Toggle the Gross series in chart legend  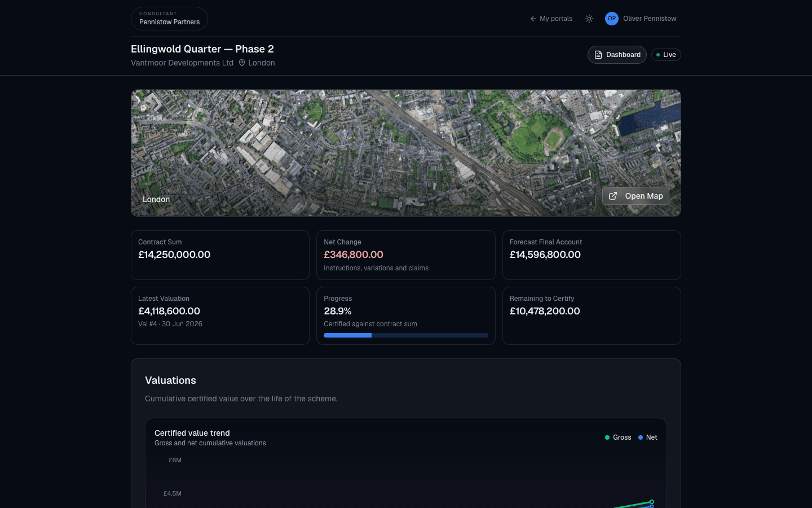pyautogui.click(x=618, y=437)
